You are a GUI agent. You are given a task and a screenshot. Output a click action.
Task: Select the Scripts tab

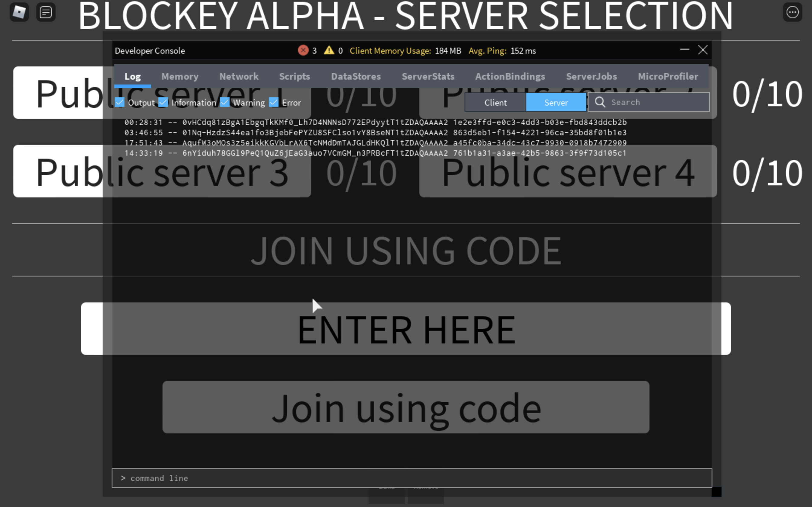click(x=294, y=76)
